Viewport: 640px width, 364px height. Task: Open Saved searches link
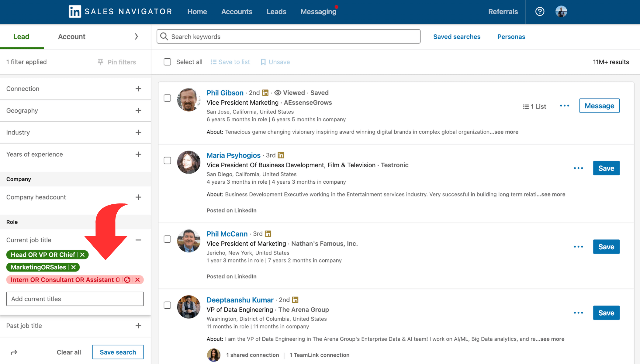(x=457, y=36)
